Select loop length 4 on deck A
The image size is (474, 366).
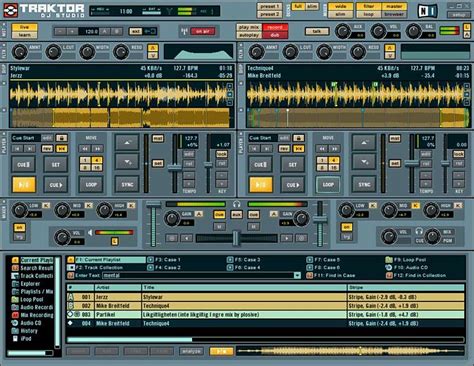[97, 160]
